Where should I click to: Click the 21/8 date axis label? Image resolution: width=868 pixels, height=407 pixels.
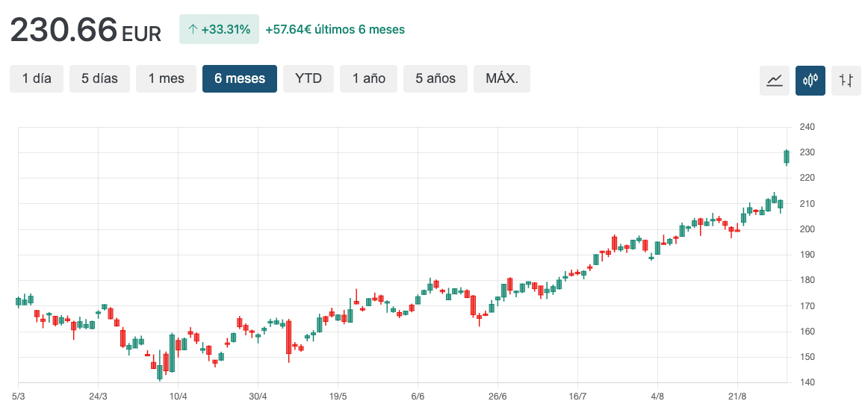click(x=737, y=396)
